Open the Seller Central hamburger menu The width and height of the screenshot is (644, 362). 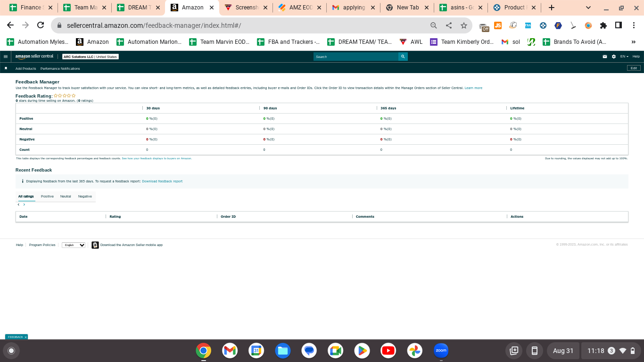click(6, 57)
